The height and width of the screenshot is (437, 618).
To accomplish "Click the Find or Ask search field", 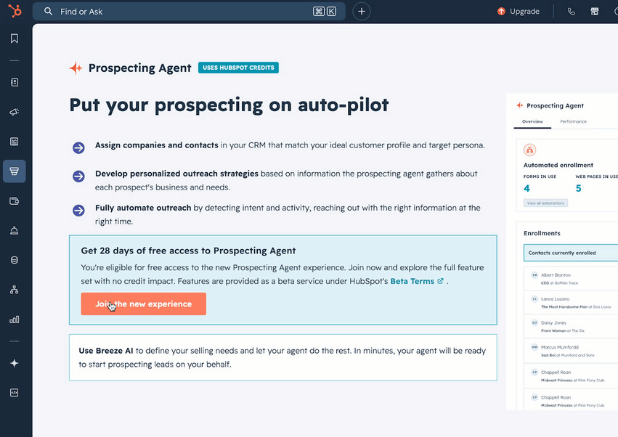I will coord(189,11).
